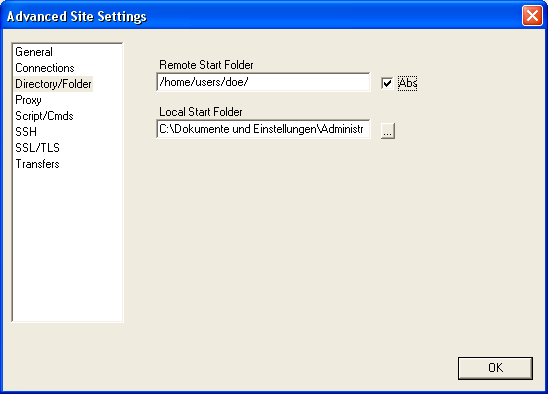This screenshot has width=548, height=394.
Task: Uncheck the Abs checkbox
Action: pos(387,83)
